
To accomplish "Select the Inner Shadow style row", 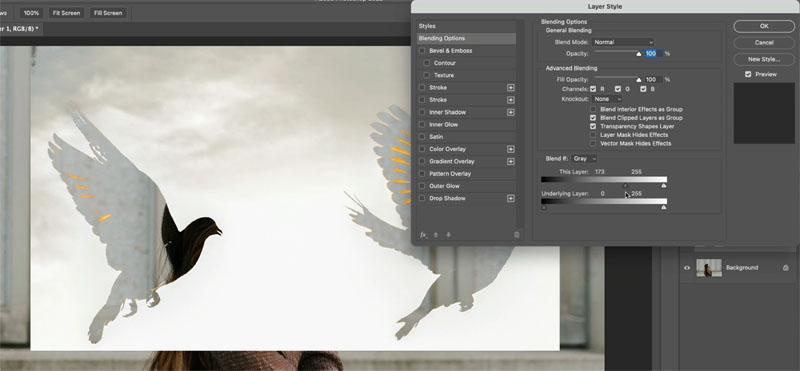I will (x=466, y=112).
